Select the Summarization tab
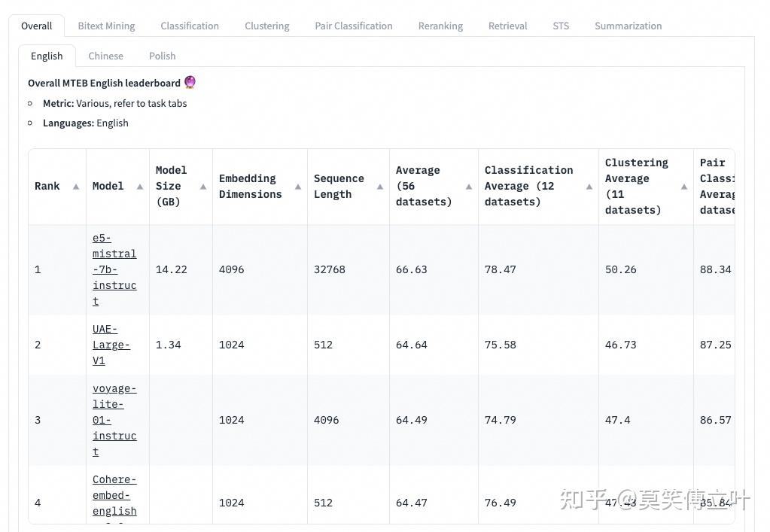 pyautogui.click(x=628, y=26)
